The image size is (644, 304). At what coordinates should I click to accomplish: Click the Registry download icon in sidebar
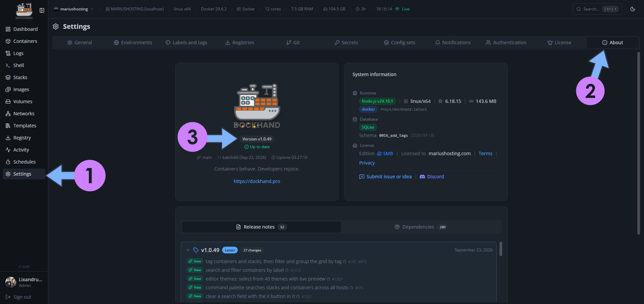click(8, 138)
